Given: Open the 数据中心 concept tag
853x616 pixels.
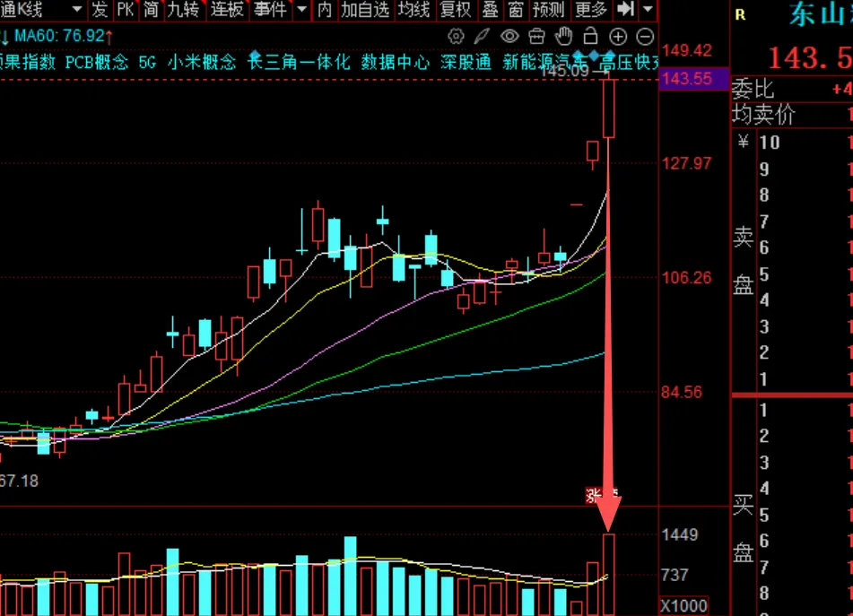Looking at the screenshot, I should point(396,62).
